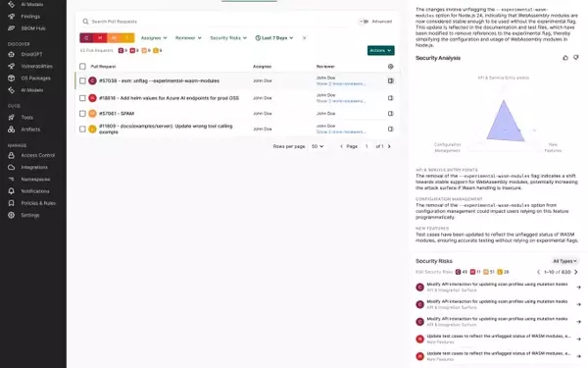Check the box for #57061 - SPAM

pyautogui.click(x=82, y=114)
